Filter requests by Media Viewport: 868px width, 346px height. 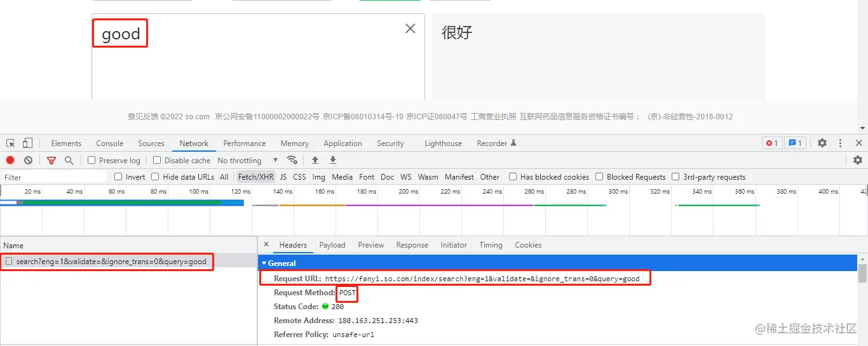click(342, 177)
